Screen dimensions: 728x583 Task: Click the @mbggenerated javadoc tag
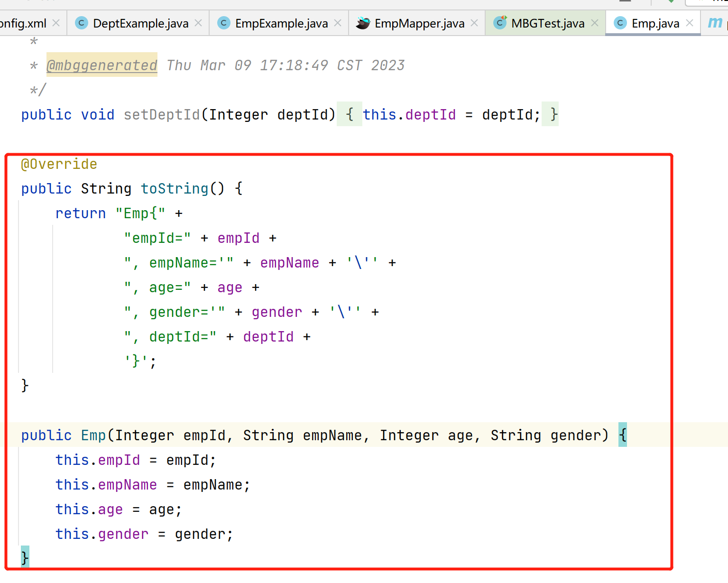pos(101,65)
